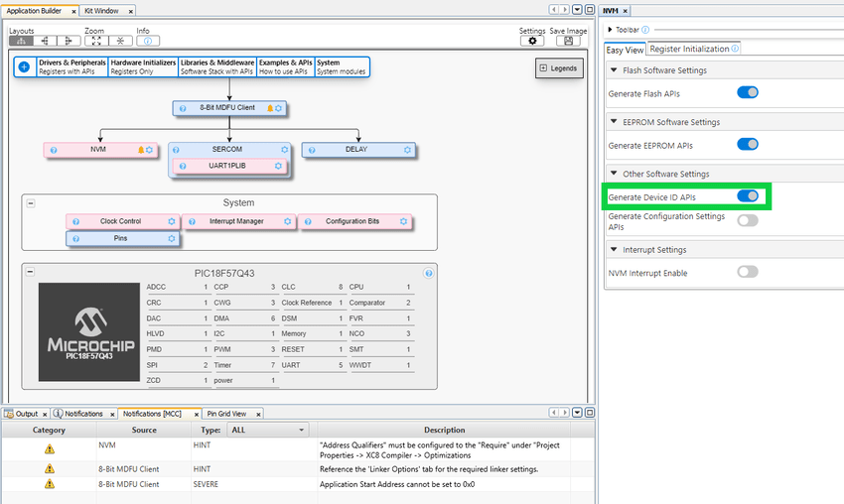Click the notification bell on NVM block
The image size is (844, 504).
pyautogui.click(x=140, y=150)
